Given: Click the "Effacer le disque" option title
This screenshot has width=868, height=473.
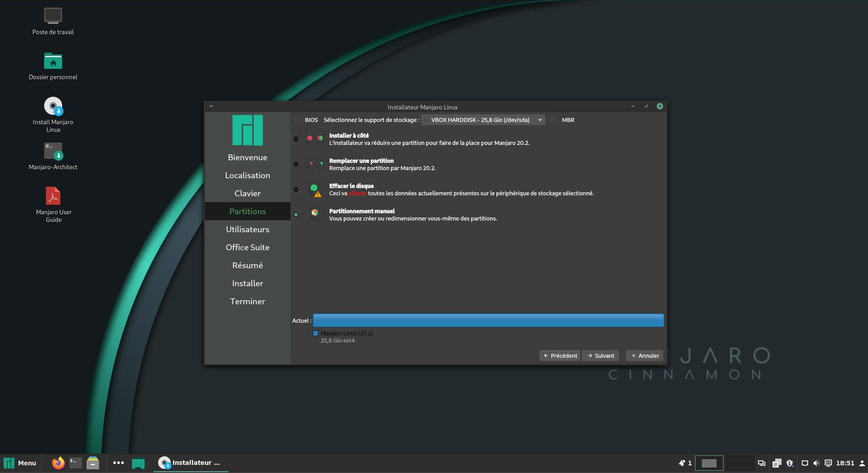Looking at the screenshot, I should [351, 186].
